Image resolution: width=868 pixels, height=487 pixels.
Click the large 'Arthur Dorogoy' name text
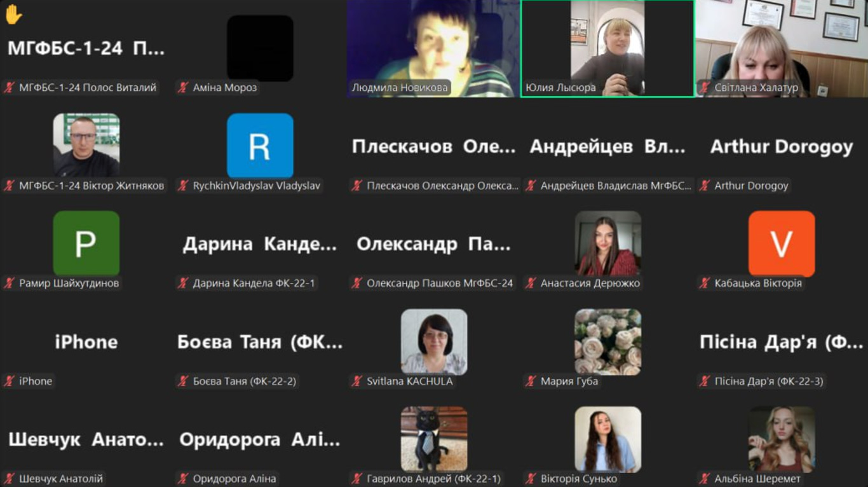(782, 147)
